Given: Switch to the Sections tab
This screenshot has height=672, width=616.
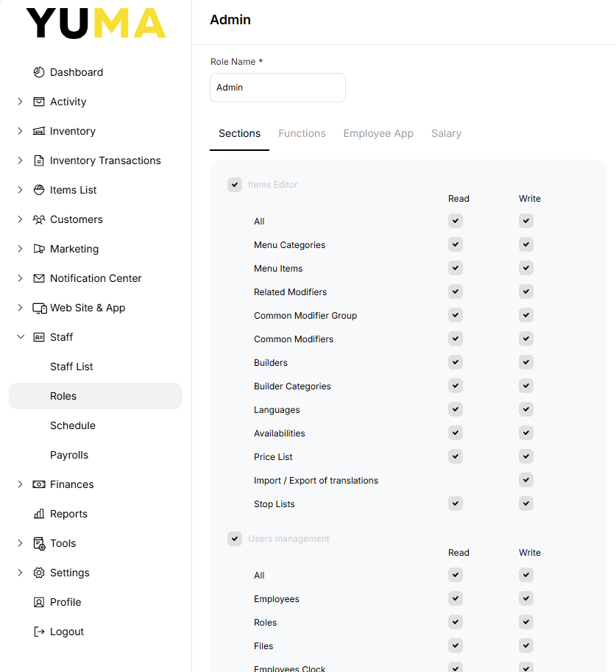Looking at the screenshot, I should [x=239, y=134].
